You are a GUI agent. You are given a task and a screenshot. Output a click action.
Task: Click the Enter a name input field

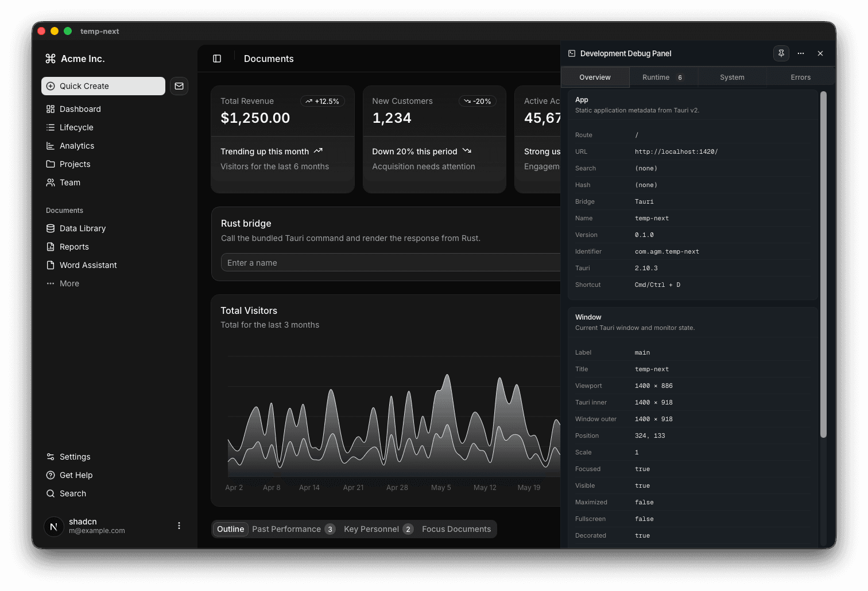point(344,262)
